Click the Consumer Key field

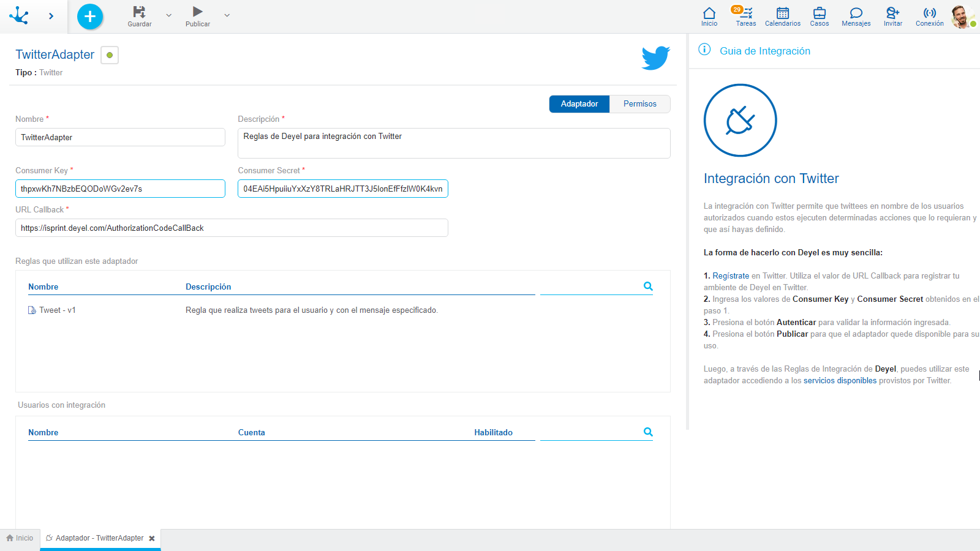click(120, 189)
